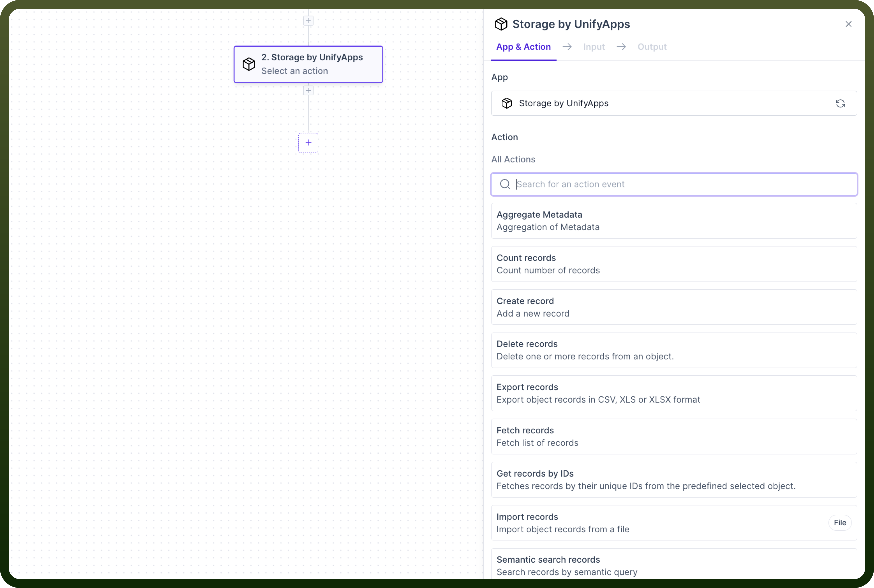Click the 'Select an action' text on node
This screenshot has height=588, width=874.
point(295,71)
